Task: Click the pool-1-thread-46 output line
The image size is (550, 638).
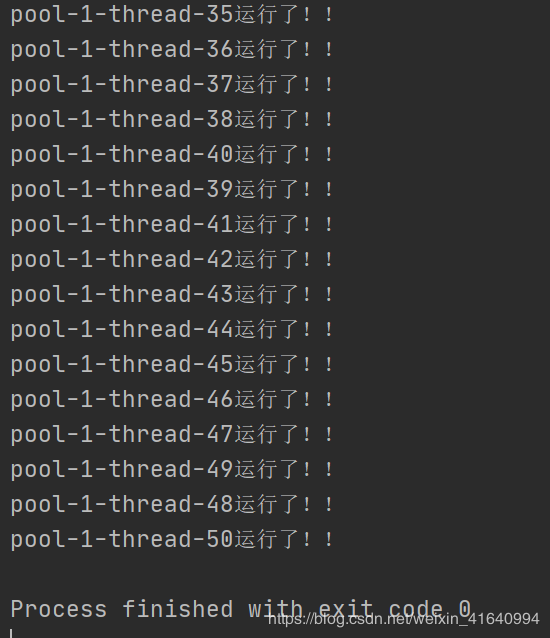Action: pyautogui.click(x=172, y=400)
